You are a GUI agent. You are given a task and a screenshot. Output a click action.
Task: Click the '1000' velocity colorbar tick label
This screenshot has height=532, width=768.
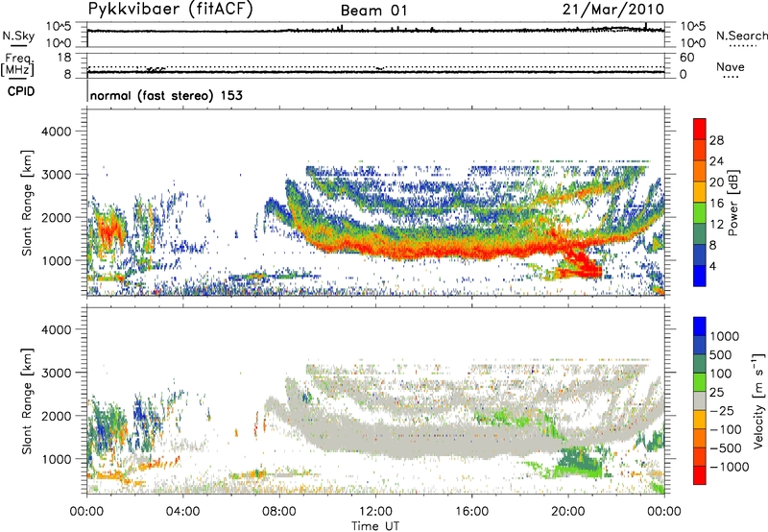(725, 336)
